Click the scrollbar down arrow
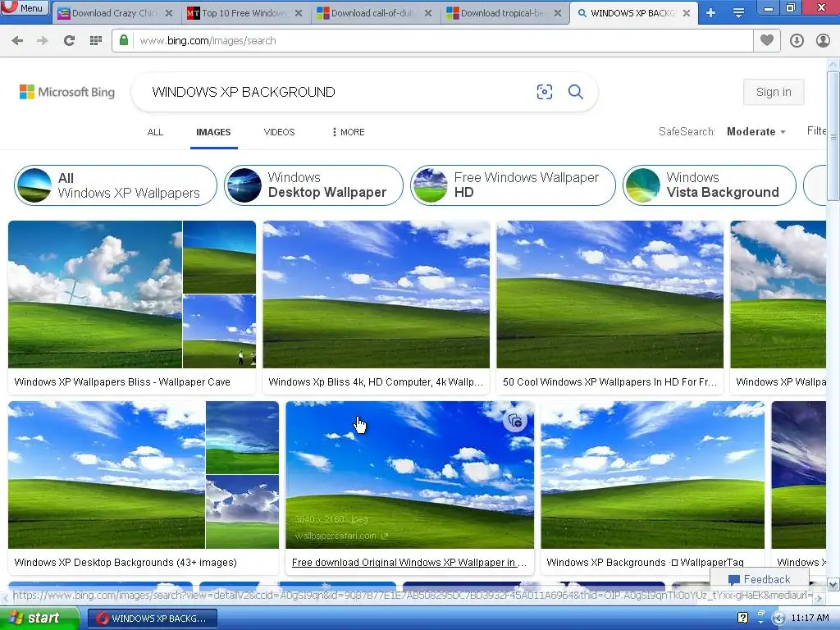840x630 pixels. coord(833,584)
